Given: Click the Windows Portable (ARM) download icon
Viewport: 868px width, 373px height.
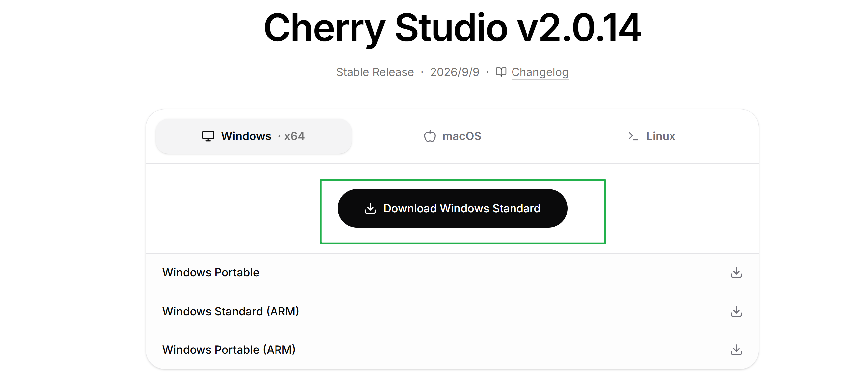Looking at the screenshot, I should coord(736,350).
